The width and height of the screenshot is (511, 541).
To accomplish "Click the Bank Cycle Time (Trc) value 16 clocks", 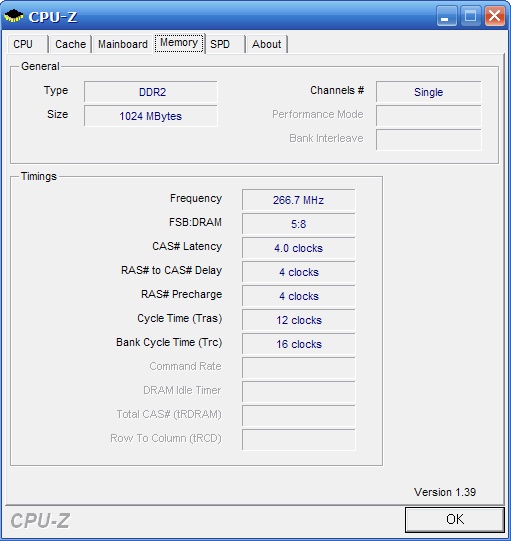I will tap(298, 344).
